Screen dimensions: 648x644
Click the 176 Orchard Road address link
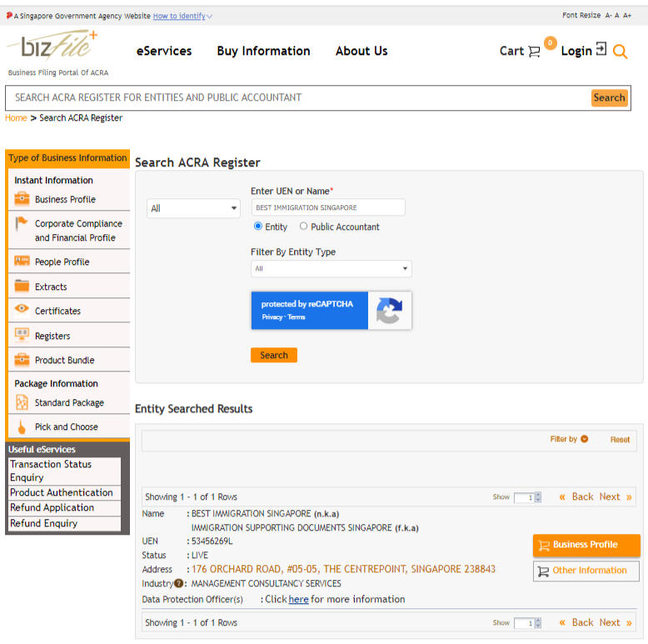(x=343, y=569)
